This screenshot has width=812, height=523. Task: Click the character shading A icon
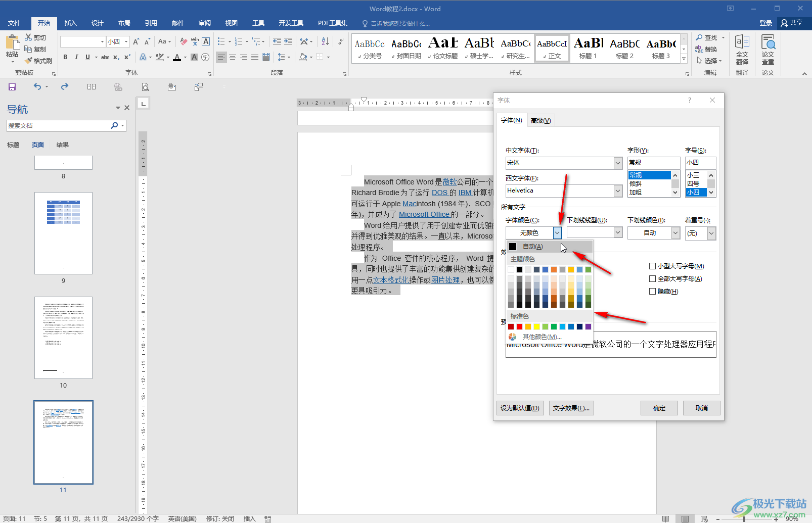point(194,57)
